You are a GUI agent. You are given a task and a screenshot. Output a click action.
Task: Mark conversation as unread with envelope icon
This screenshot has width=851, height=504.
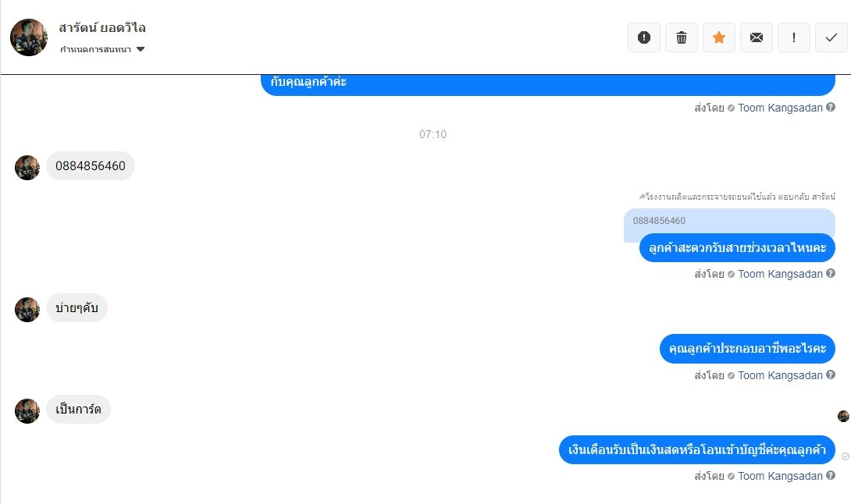pos(756,37)
